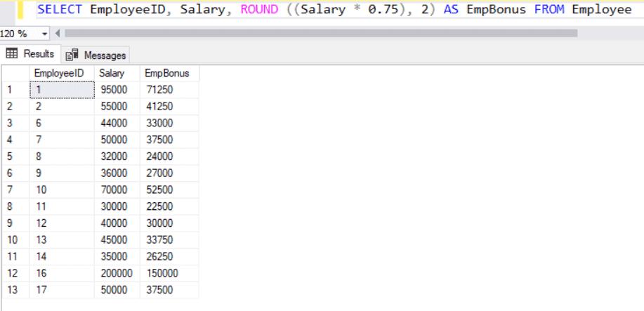This screenshot has width=644, height=311.
Task: Click the SELECT keyword in the query editor
Action: pos(60,10)
